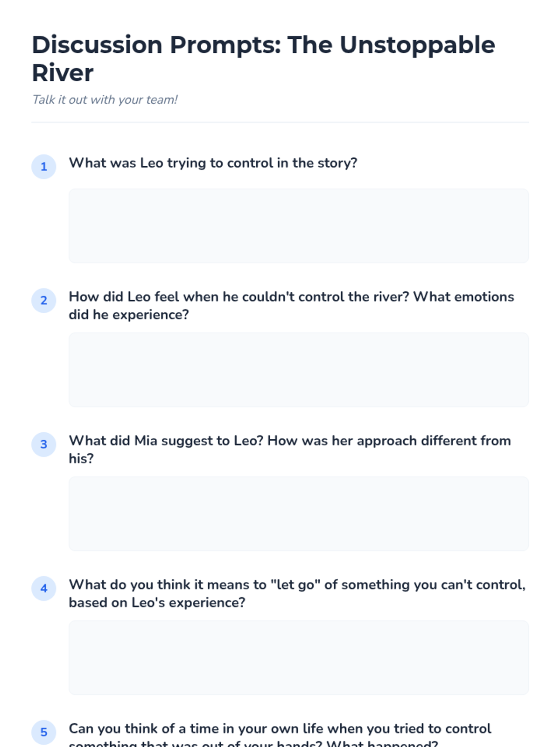Click the answer field under Mia's suggestion question
The height and width of the screenshot is (747, 560).
tap(299, 514)
